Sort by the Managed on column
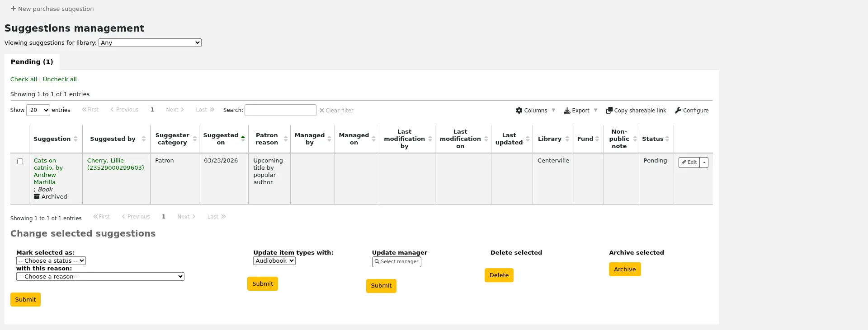 click(357, 139)
